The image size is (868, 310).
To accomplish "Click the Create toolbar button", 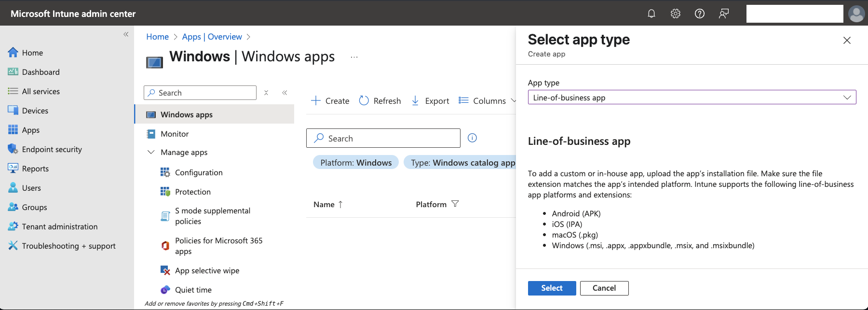I will pyautogui.click(x=330, y=100).
